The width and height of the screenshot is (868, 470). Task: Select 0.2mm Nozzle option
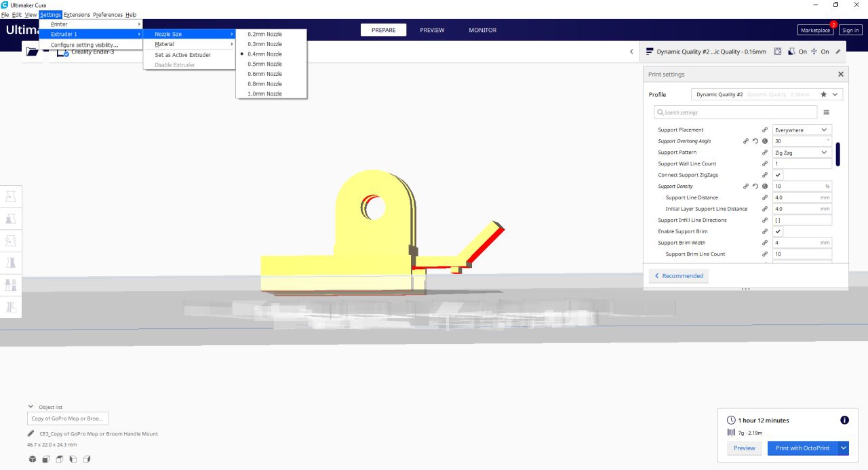(x=271, y=34)
